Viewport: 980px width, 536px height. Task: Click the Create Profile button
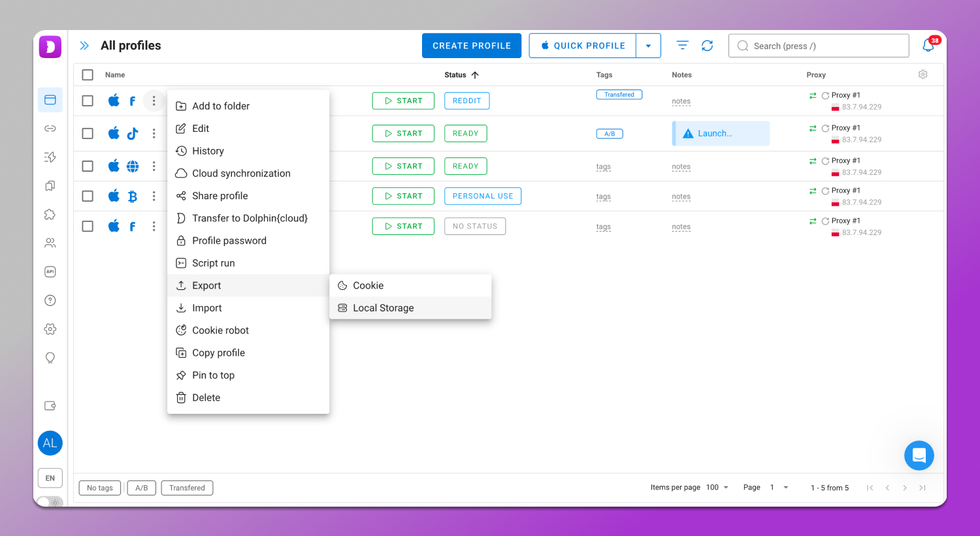[472, 45]
